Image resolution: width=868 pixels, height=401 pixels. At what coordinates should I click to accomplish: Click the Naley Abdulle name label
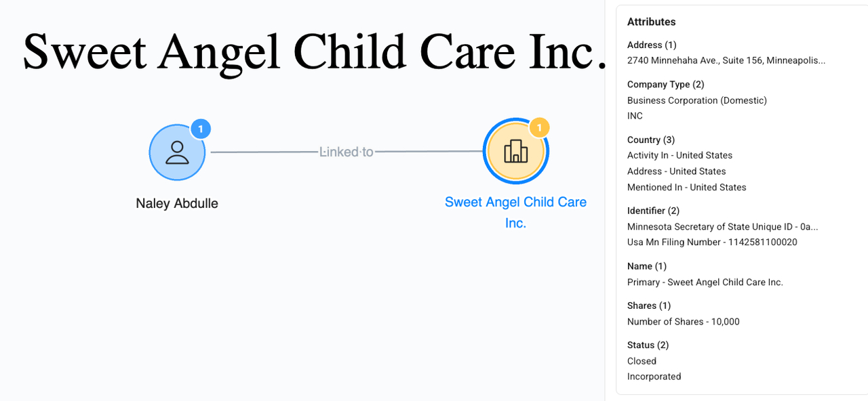click(x=177, y=203)
